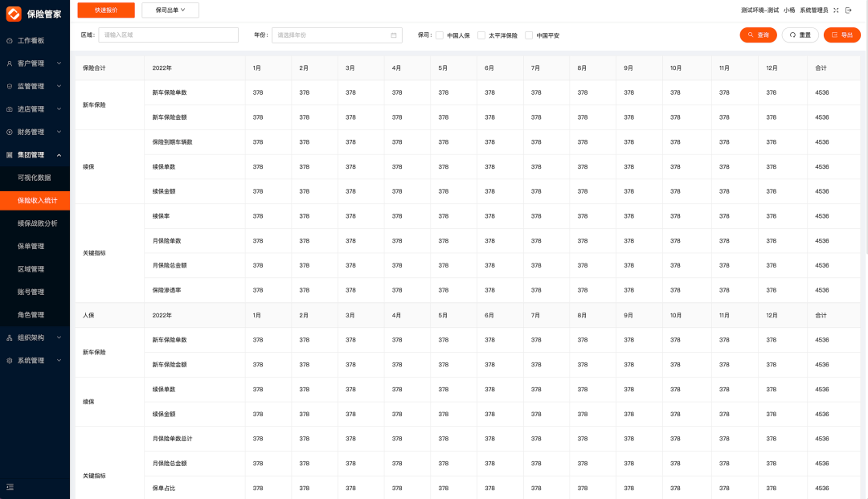Click the 快捷报价 button
Viewport: 868px width, 499px height.
[x=106, y=10]
